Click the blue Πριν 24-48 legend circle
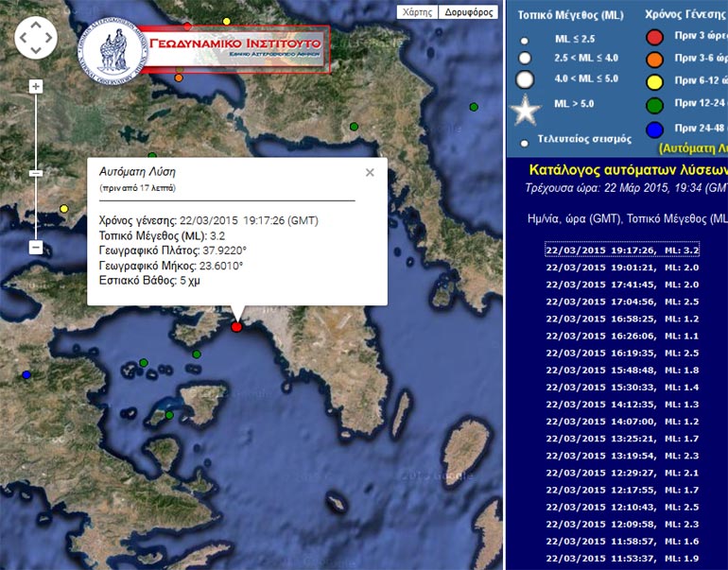The height and width of the screenshot is (570, 728). (x=653, y=129)
